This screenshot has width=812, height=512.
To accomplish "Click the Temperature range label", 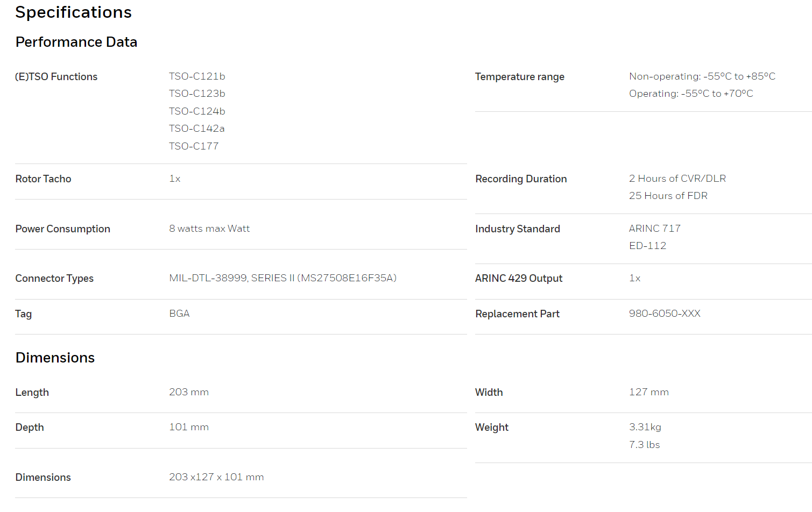I will tap(519, 77).
